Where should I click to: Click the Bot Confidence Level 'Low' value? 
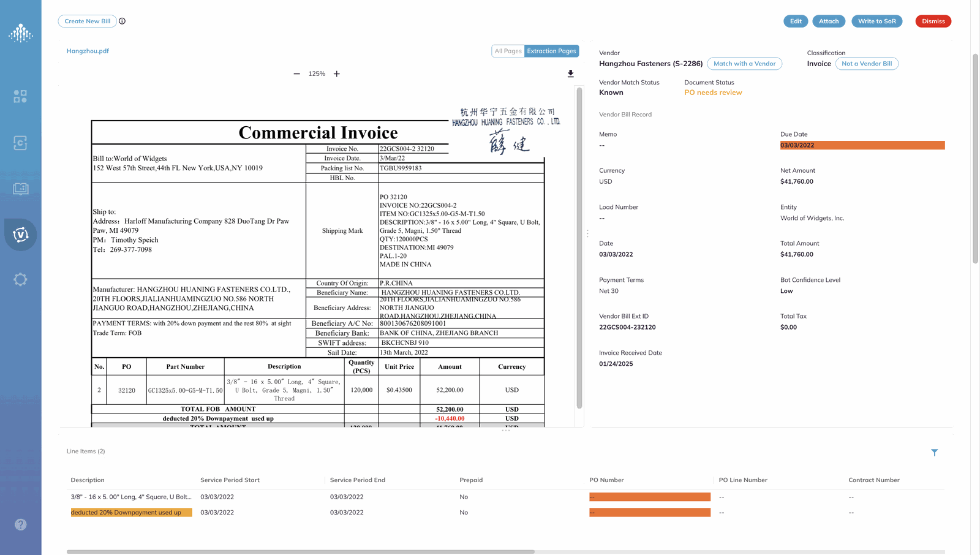tap(786, 291)
